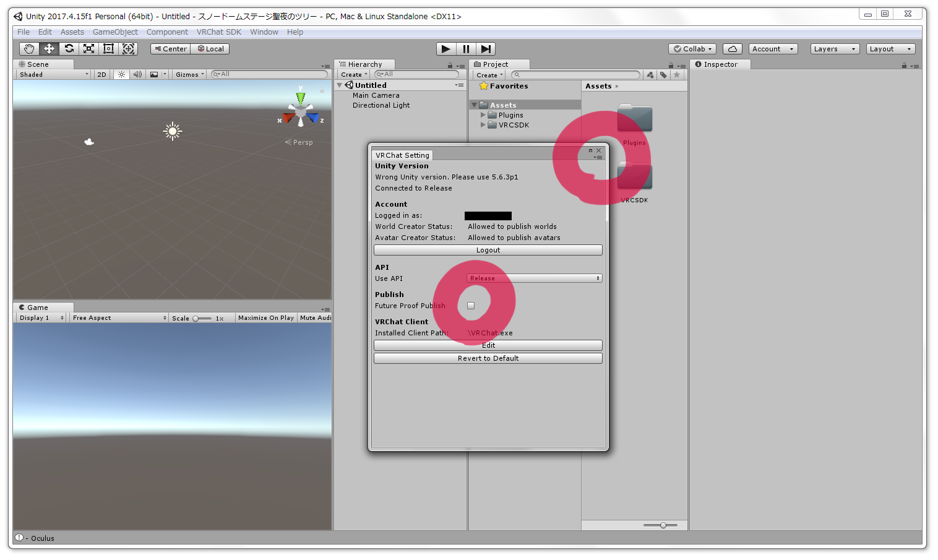Click the Logout button

[x=488, y=250]
